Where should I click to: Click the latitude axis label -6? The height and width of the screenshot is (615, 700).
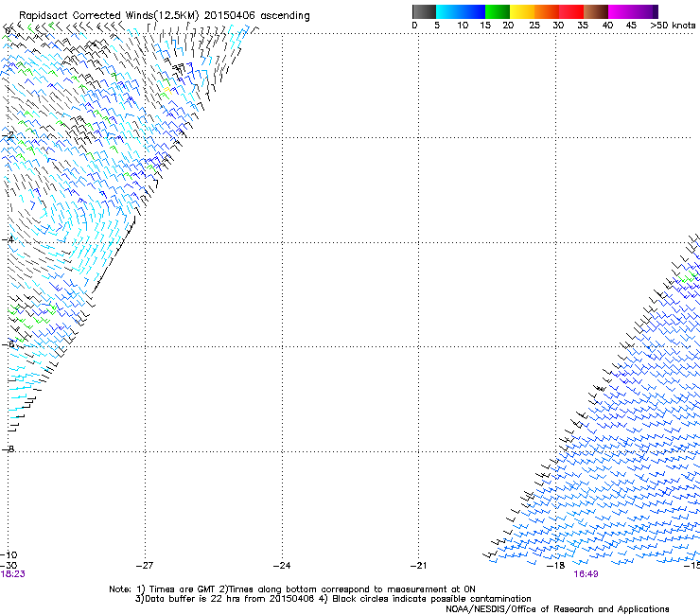[x=8, y=344]
